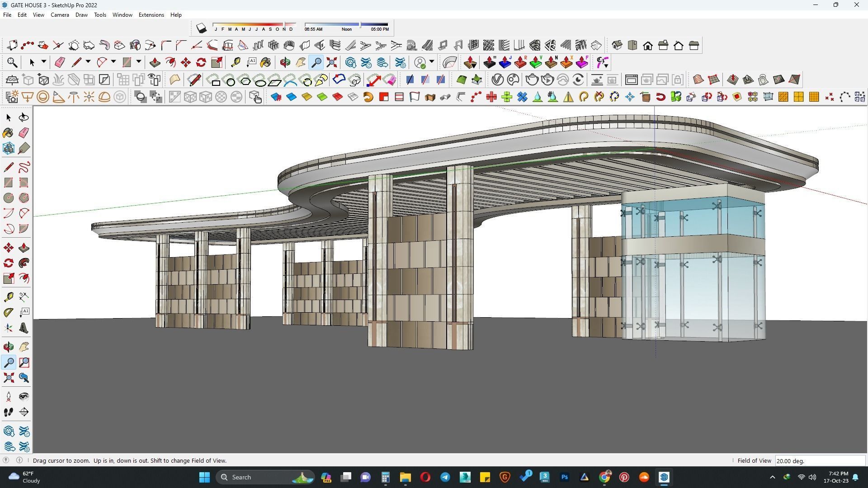
Task: Click the Field of View value field
Action: pyautogui.click(x=819, y=461)
